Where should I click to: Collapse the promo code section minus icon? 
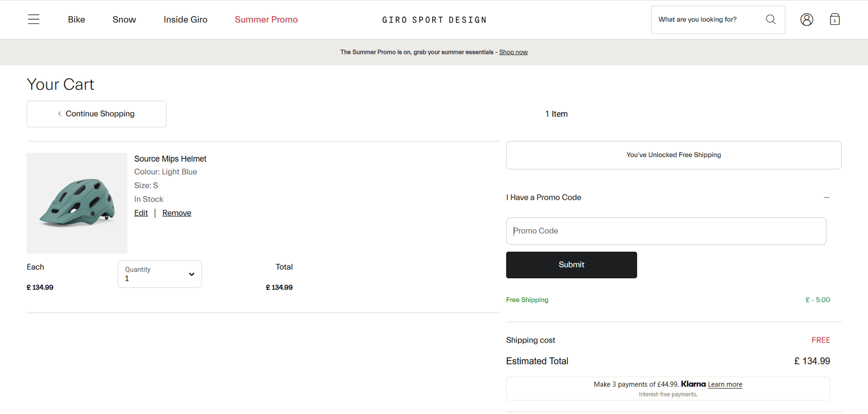826,198
